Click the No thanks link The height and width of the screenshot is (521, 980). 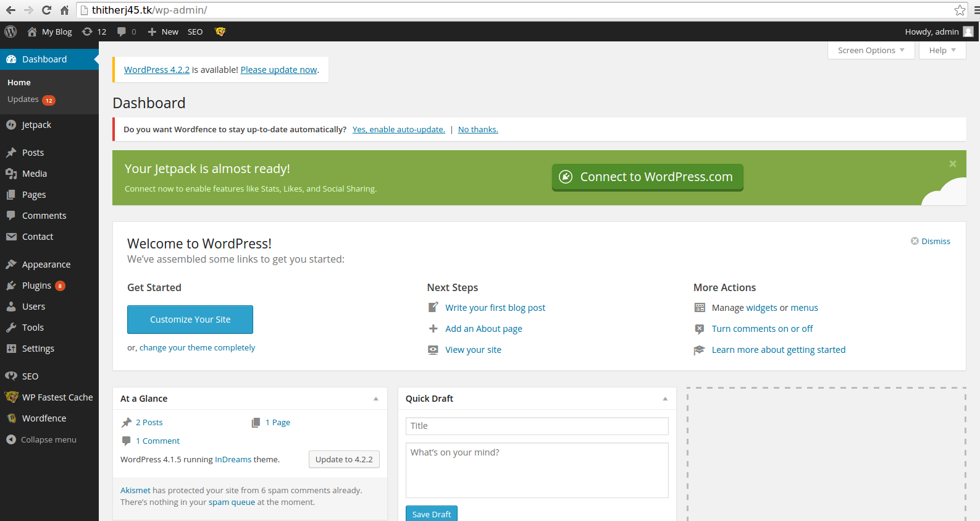point(478,129)
